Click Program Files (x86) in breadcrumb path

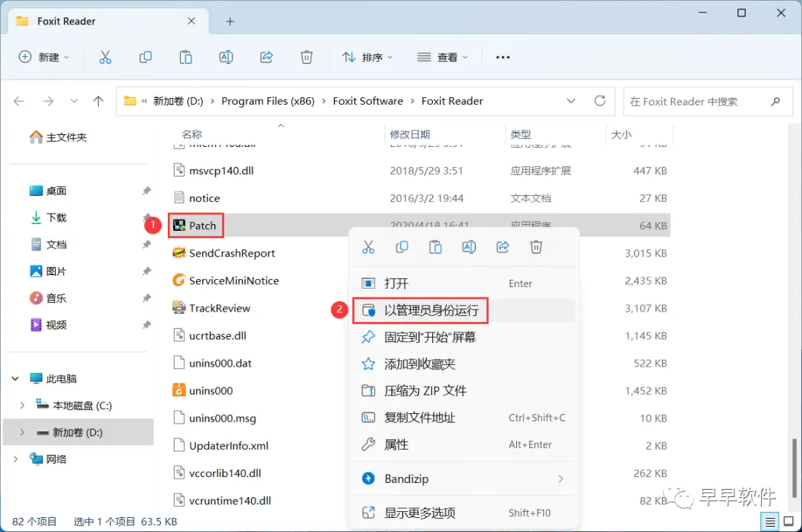pos(268,101)
